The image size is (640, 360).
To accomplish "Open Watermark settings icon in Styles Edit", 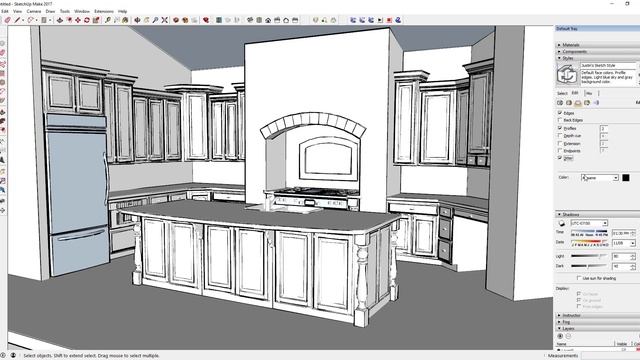I will point(587,103).
